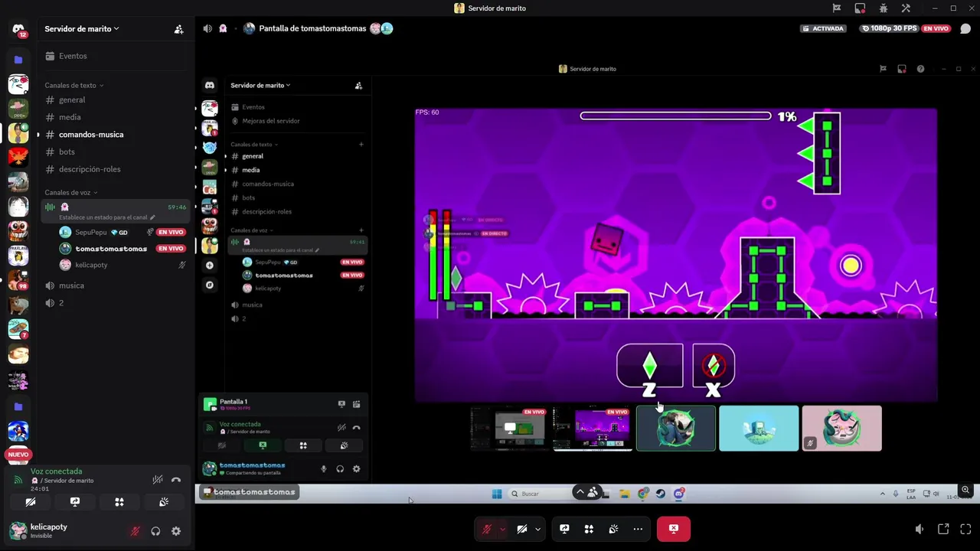Open Servidor de marito server dropdown
The width and height of the screenshot is (980, 551).
tap(81, 29)
